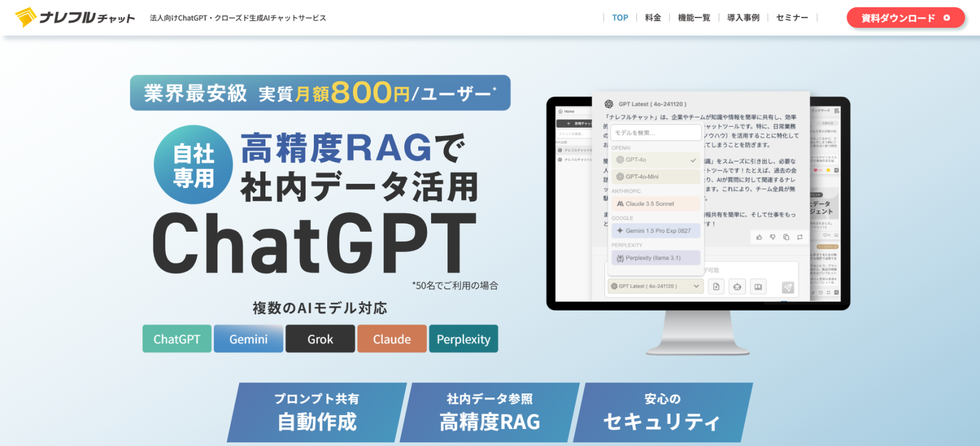Open 導入事例 case studies menu

tap(743, 18)
